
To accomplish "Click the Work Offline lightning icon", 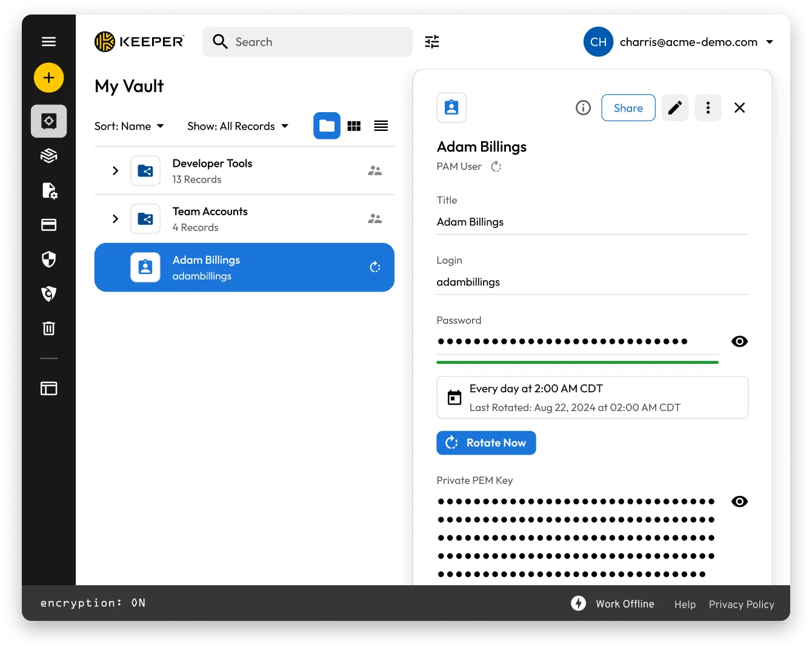I will tap(578, 603).
